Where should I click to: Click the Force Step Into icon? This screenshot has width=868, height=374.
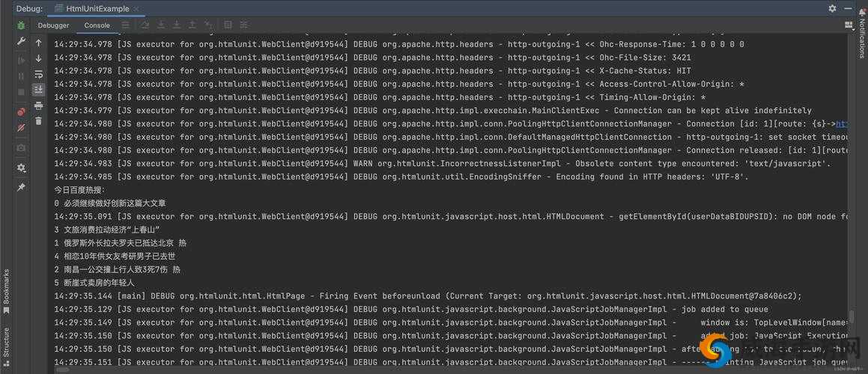177,25
